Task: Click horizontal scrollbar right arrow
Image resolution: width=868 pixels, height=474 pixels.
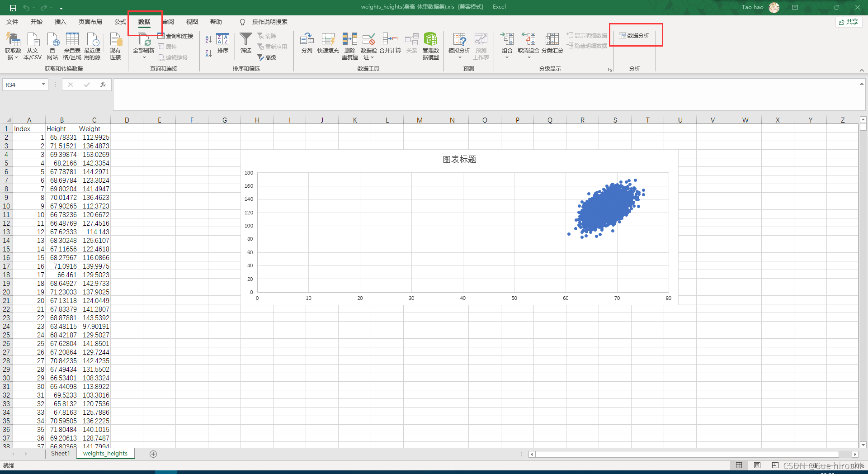Action: click(855, 454)
